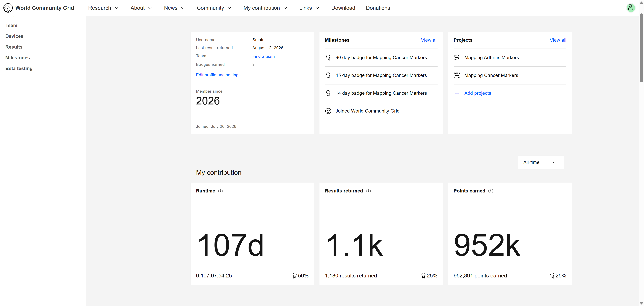The height and width of the screenshot is (306, 644).
Task: Click the 14 day badge ribbon icon
Action: point(328,93)
